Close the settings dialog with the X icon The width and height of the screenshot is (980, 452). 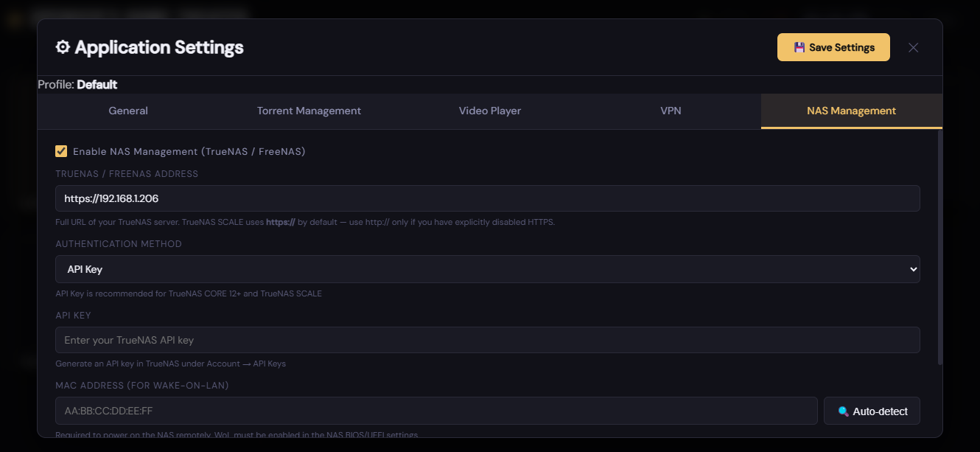click(913, 47)
